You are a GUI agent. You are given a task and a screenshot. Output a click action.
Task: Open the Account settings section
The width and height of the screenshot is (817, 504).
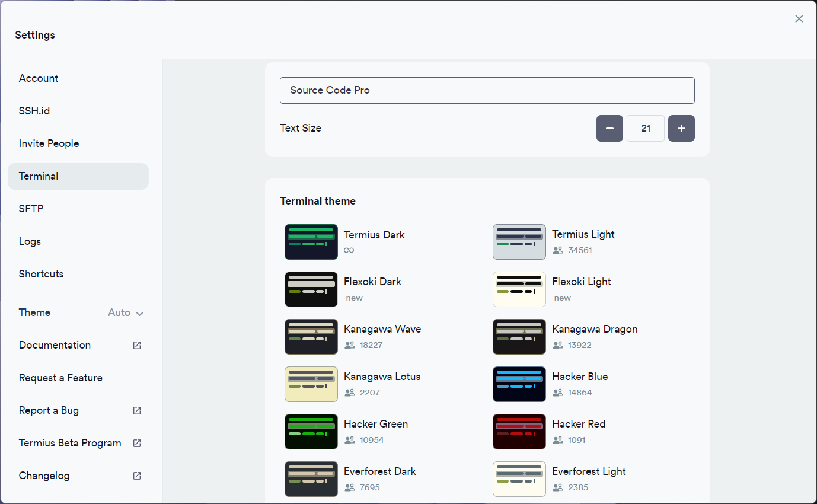[x=78, y=78]
